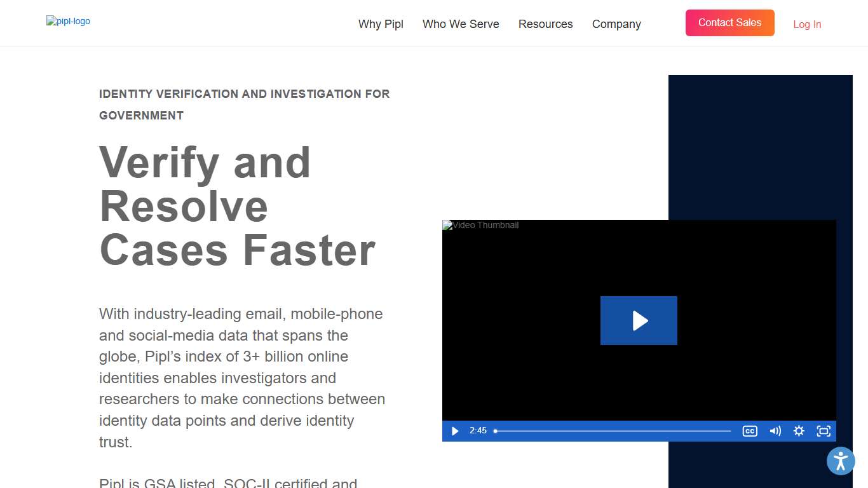Start video with large center play button
This screenshot has width=868, height=488.
639,321
